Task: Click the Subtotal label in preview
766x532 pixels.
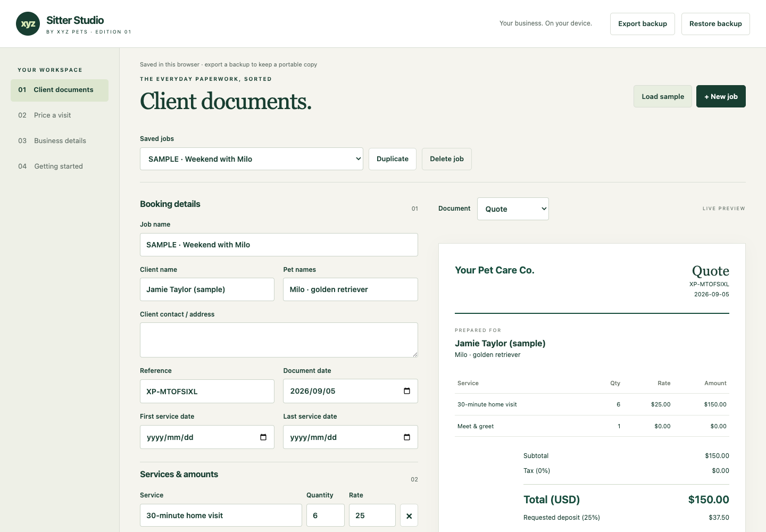Action: coord(536,456)
